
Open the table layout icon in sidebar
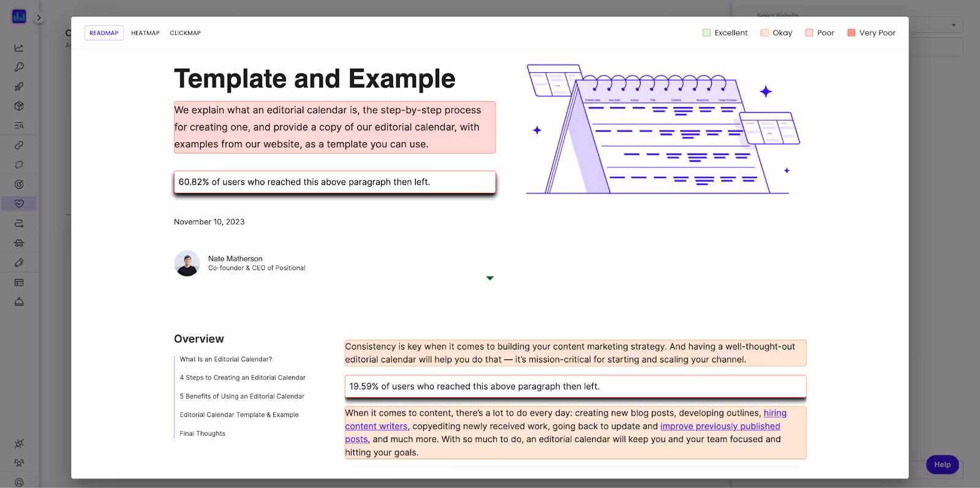point(19,282)
